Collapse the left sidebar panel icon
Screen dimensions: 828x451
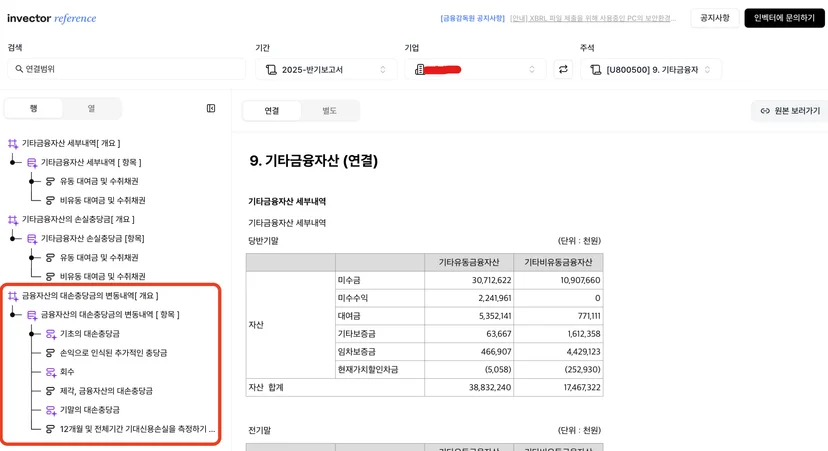211,108
